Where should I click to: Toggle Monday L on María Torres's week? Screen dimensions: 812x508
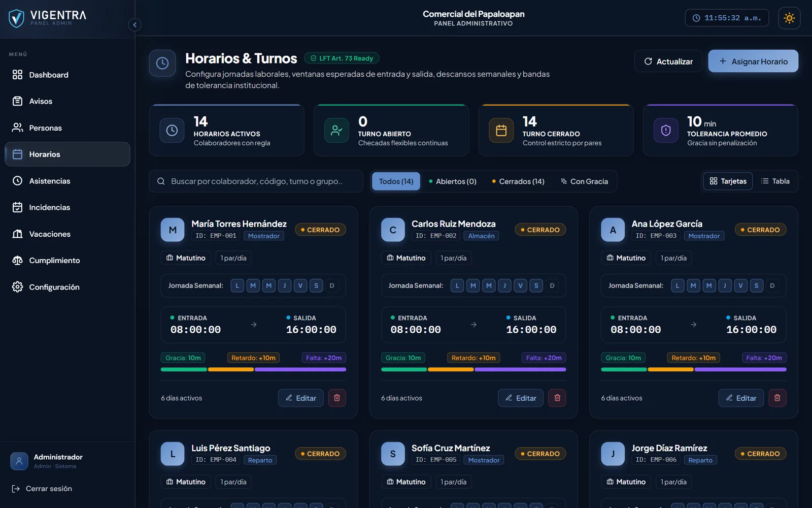click(x=237, y=285)
